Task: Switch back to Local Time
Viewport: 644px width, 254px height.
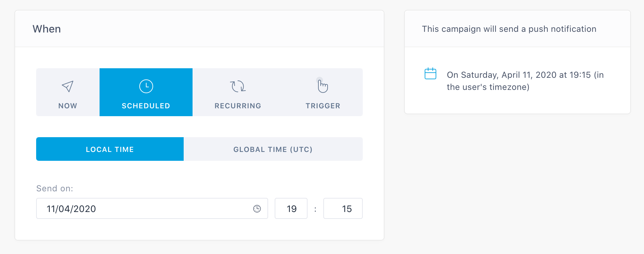Action: click(x=109, y=149)
